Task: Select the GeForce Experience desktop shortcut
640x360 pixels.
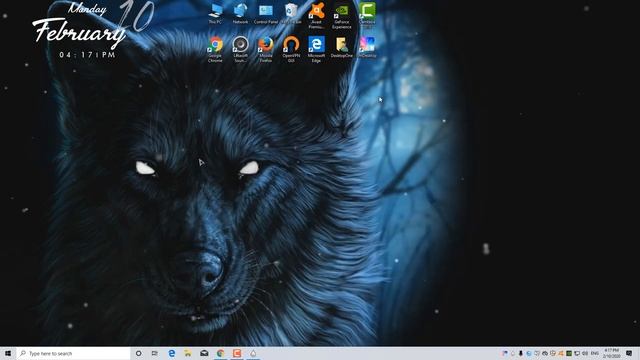Action: click(x=342, y=16)
